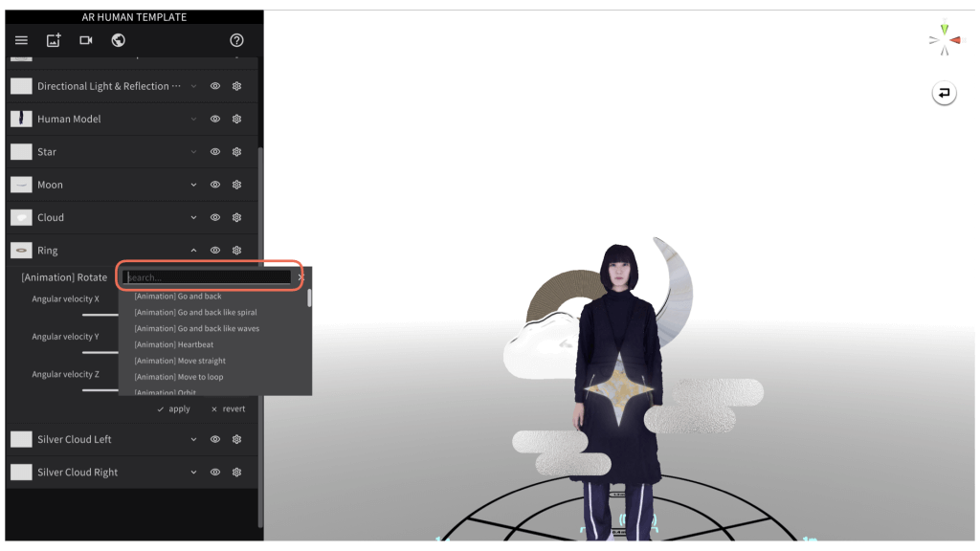The image size is (980, 551).
Task: Click the animation search field
Action: [x=206, y=276]
